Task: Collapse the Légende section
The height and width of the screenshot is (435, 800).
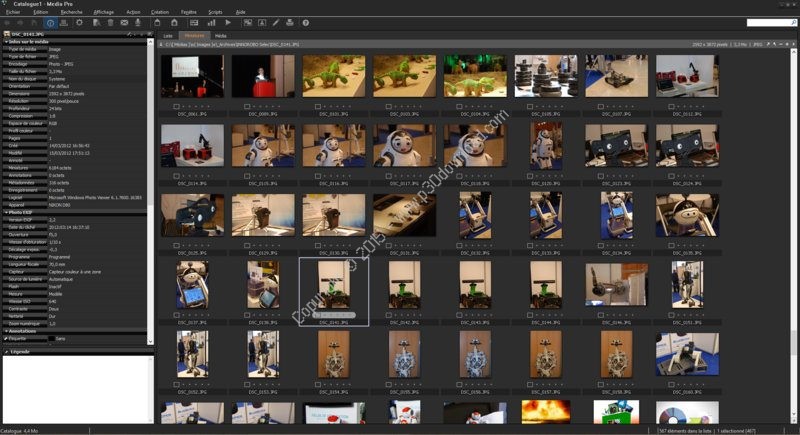Action: click(6, 351)
